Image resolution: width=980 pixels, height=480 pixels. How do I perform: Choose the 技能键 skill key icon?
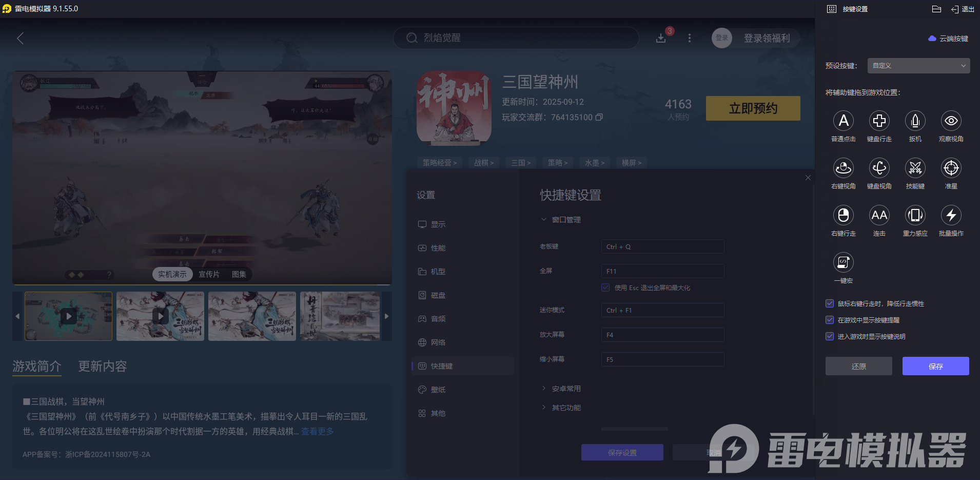coord(915,168)
